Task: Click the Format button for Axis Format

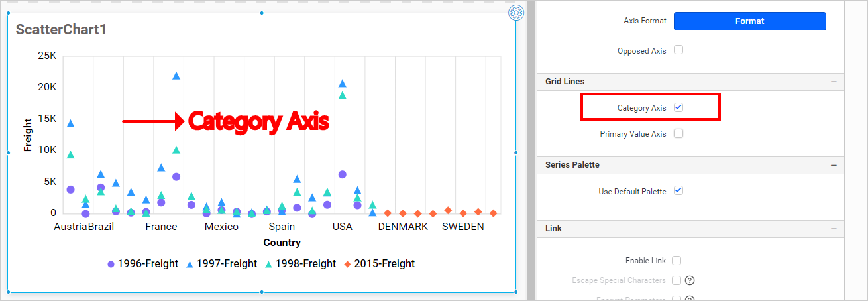Action: click(749, 21)
